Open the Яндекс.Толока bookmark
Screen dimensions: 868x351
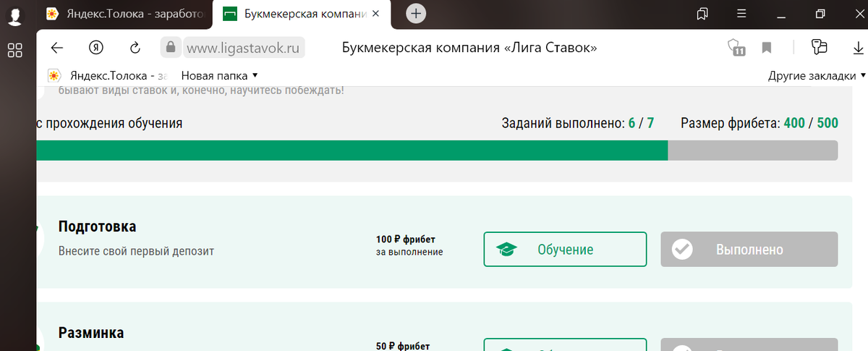point(106,75)
